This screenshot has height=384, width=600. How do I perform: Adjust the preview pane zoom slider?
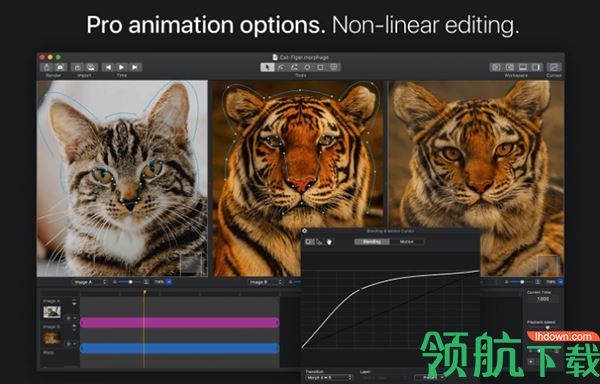tap(522, 282)
